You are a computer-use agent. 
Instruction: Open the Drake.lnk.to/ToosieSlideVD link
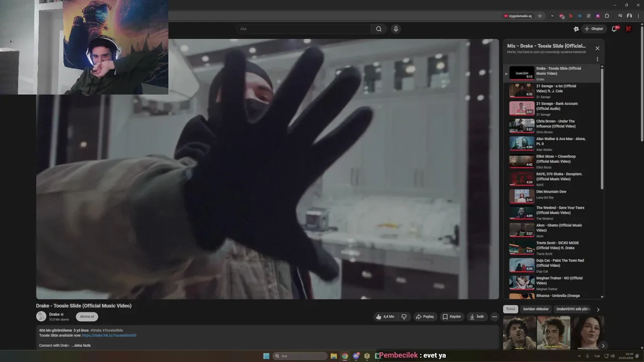pyautogui.click(x=109, y=335)
